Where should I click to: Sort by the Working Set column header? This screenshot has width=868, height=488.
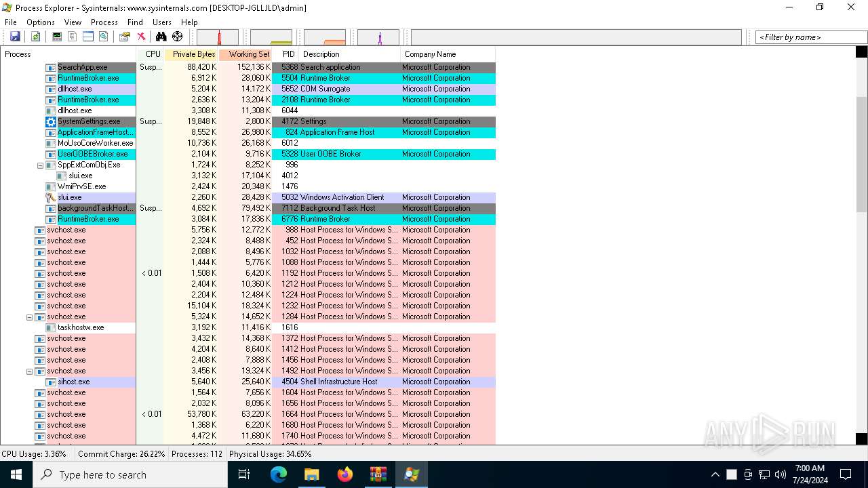(x=245, y=54)
